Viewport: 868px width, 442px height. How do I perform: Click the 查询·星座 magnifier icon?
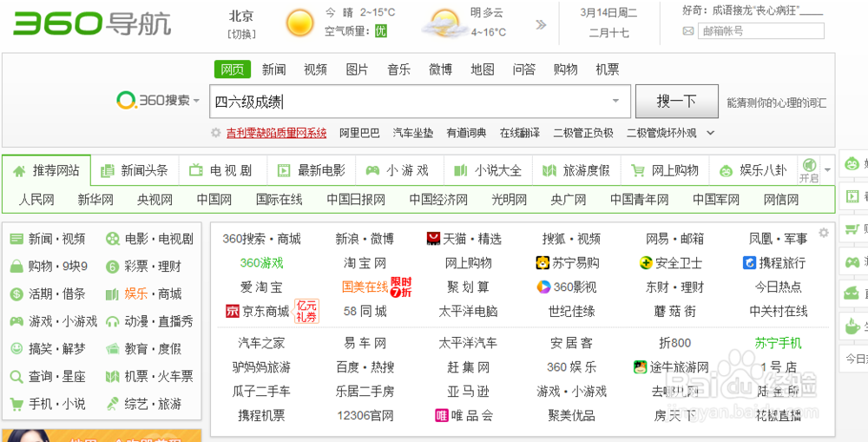tap(16, 377)
